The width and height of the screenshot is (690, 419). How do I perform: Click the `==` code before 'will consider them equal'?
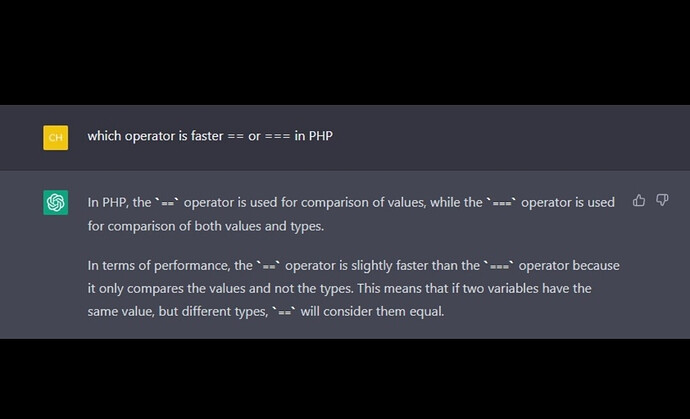(285, 311)
